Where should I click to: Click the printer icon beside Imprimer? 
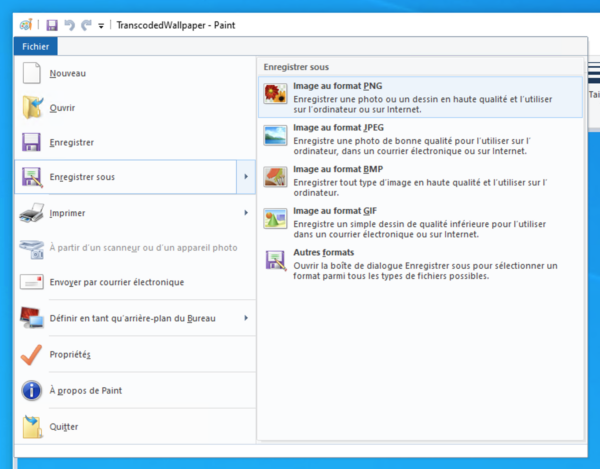(32, 213)
